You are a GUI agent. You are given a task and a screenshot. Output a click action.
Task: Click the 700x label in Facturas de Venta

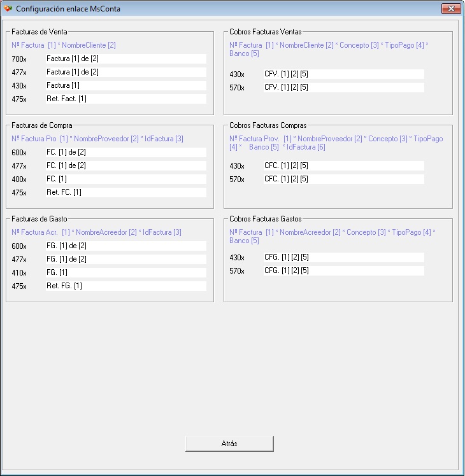tap(19, 59)
